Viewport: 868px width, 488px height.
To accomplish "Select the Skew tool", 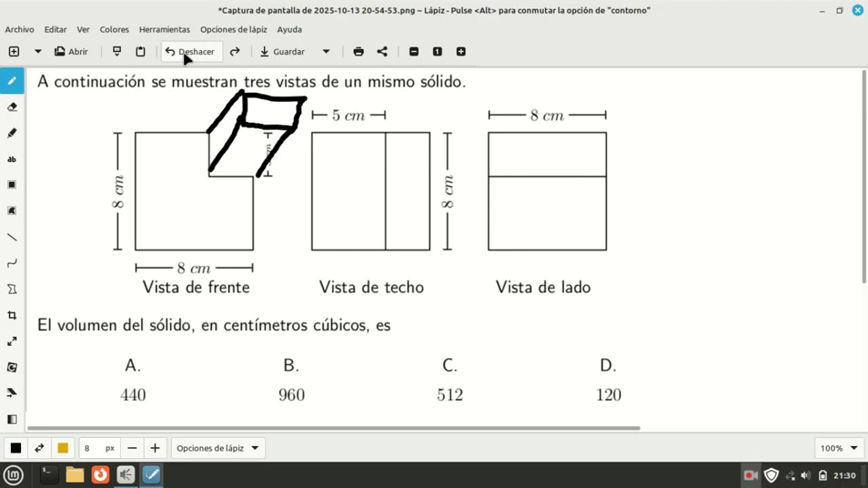I will pos(12,393).
